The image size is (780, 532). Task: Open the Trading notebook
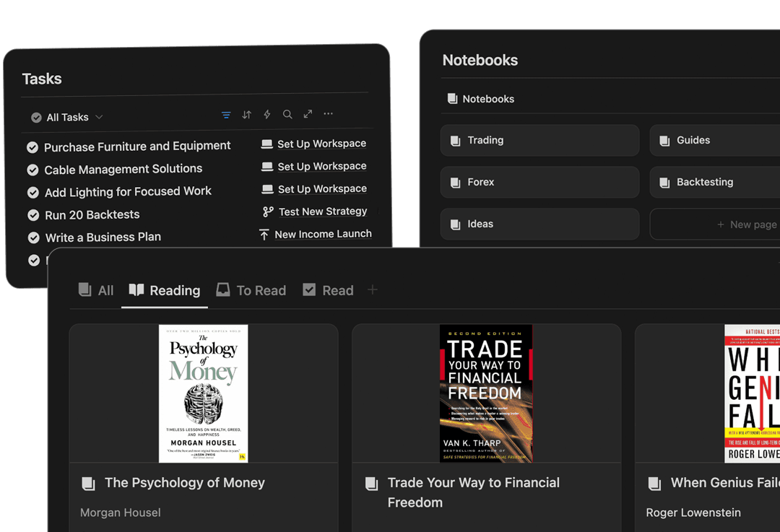[539, 141]
